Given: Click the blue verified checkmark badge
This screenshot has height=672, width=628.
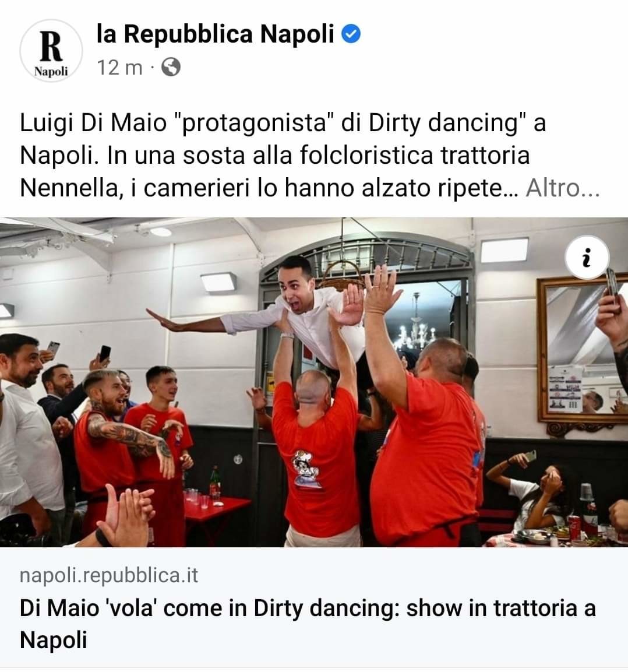Looking at the screenshot, I should (351, 34).
